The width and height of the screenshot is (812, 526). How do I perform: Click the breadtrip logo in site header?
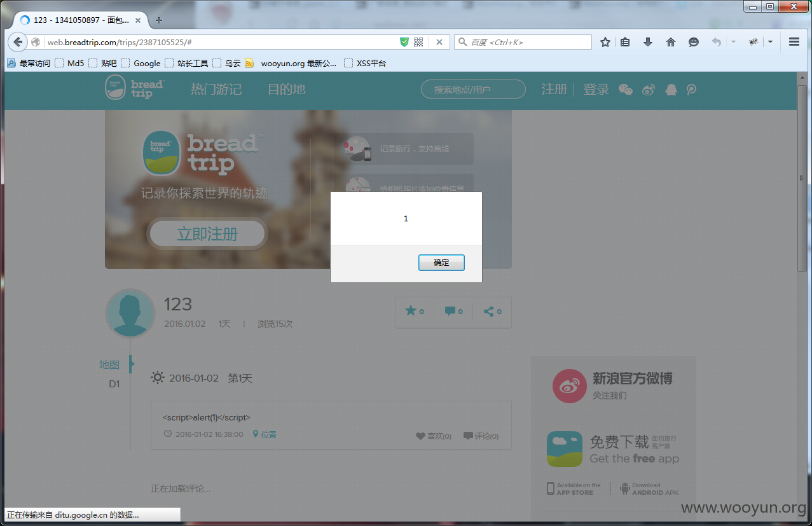pyautogui.click(x=135, y=88)
